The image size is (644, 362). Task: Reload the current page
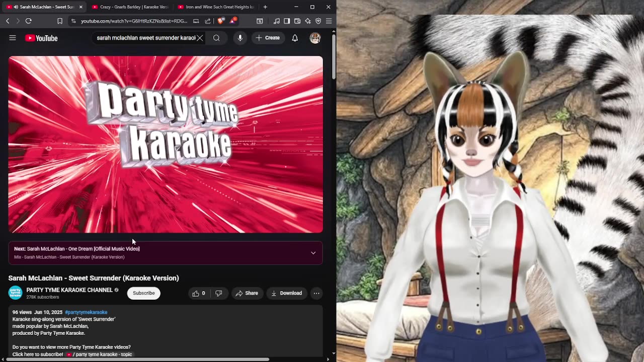(x=29, y=21)
